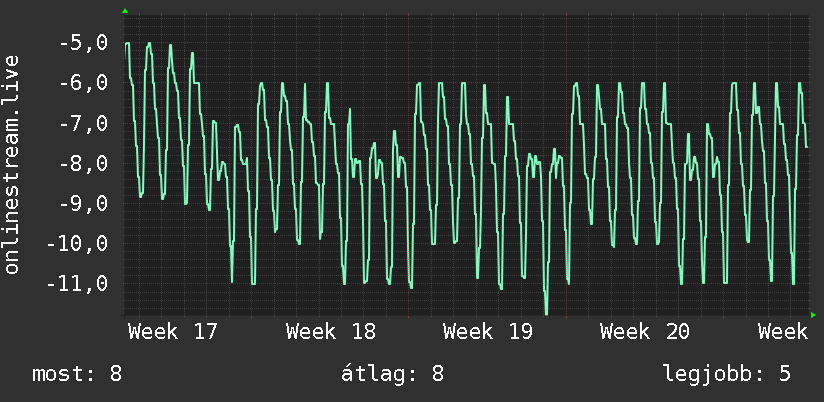Select the Week 18 axis label

[x=331, y=332]
